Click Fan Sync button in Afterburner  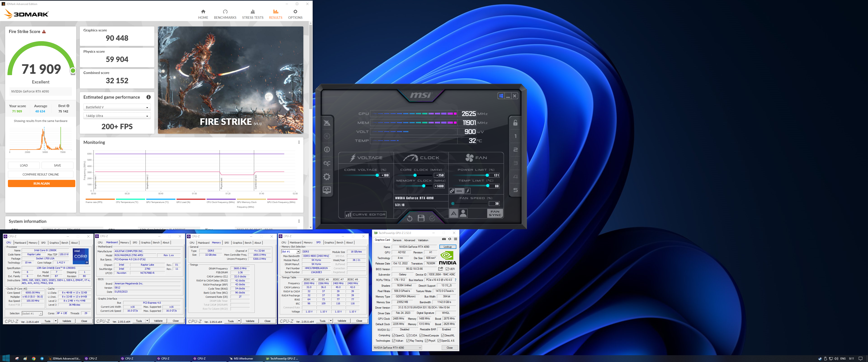click(495, 213)
